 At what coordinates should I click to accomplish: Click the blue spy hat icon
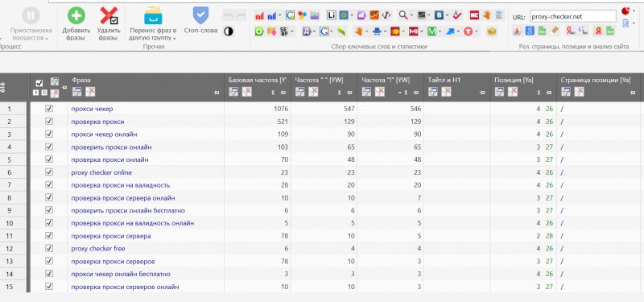tap(377, 31)
